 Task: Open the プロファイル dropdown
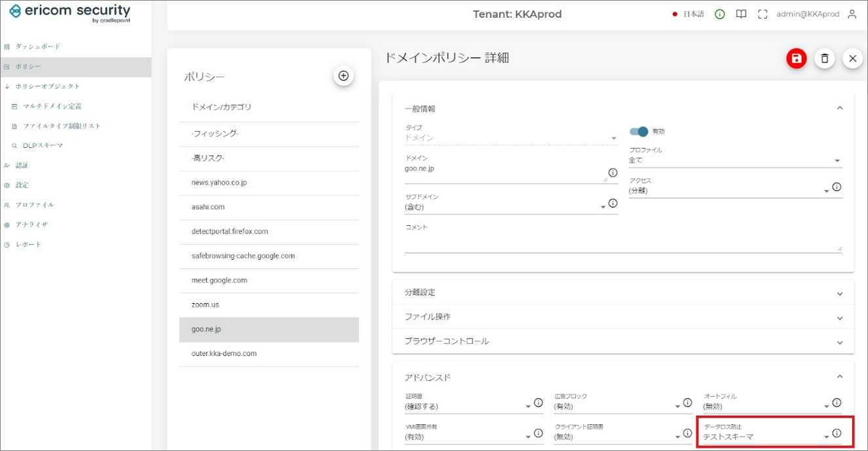pos(734,160)
